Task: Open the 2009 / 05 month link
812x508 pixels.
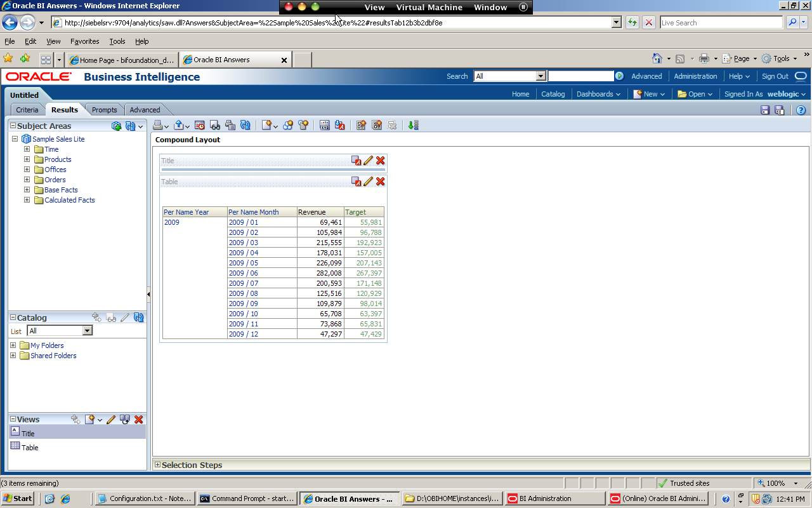Action: [x=243, y=263]
